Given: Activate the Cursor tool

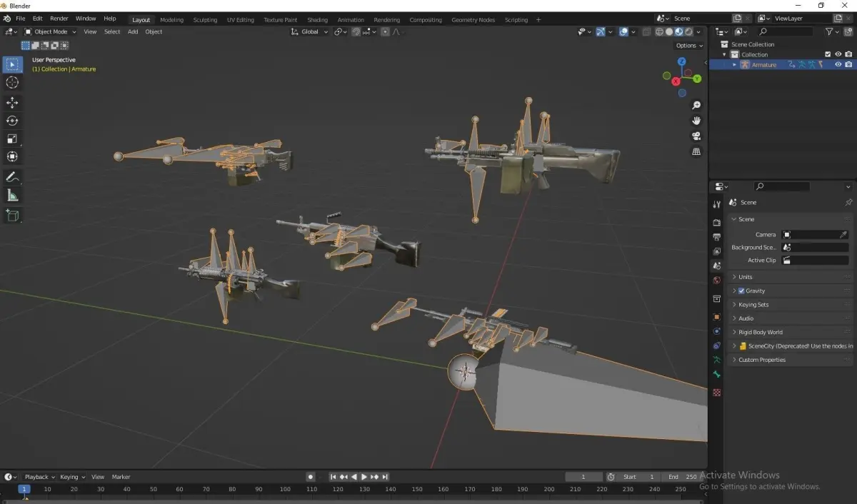Looking at the screenshot, I should [12, 83].
